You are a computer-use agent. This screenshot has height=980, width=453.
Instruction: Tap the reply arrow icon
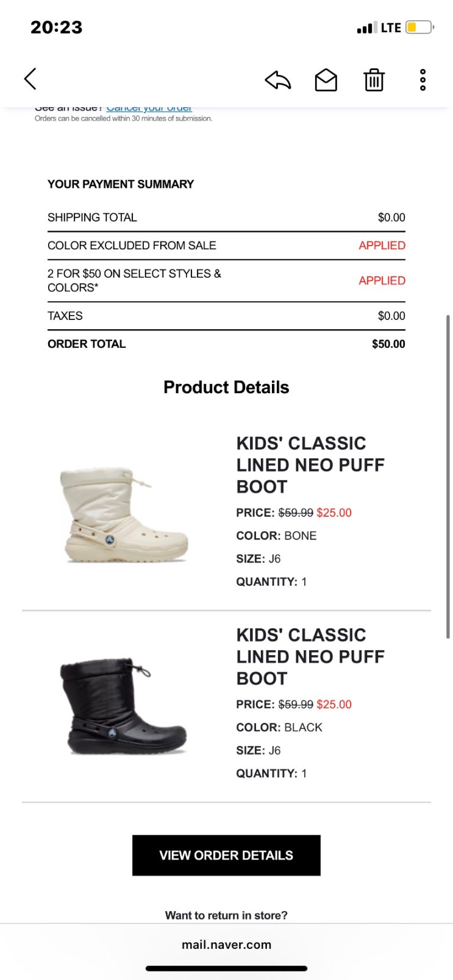point(278,80)
